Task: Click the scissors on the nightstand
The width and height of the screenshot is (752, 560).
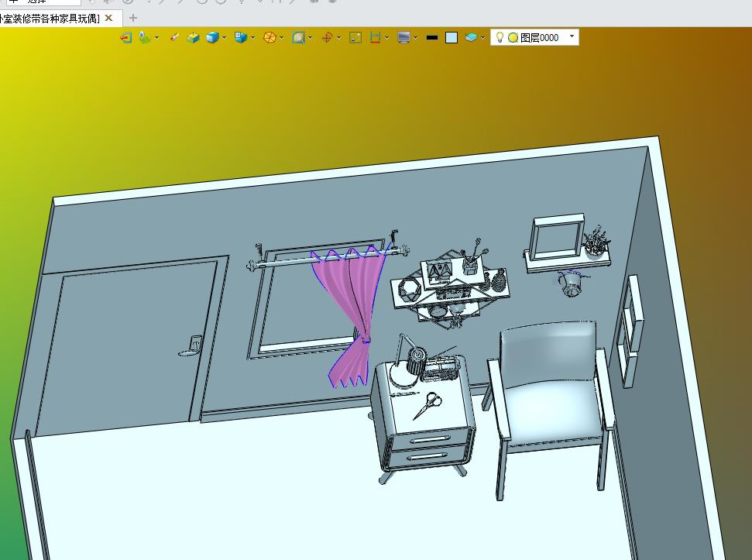Action: [428, 405]
